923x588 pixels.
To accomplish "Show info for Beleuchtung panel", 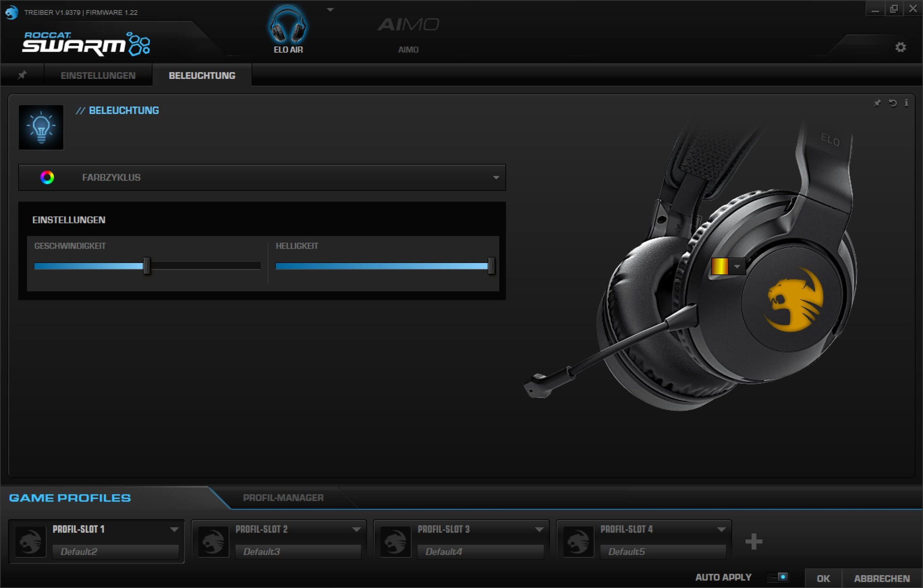I will pyautogui.click(x=906, y=103).
